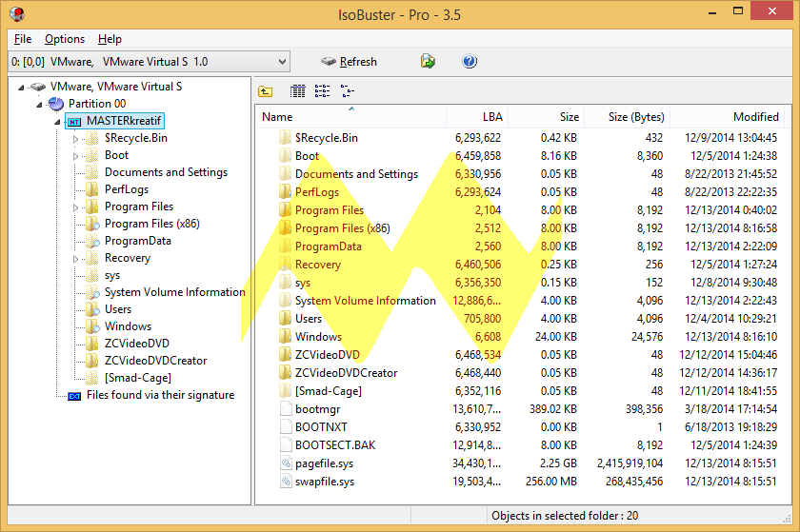
Task: Collapse the Partition 00 node
Action: [39, 105]
